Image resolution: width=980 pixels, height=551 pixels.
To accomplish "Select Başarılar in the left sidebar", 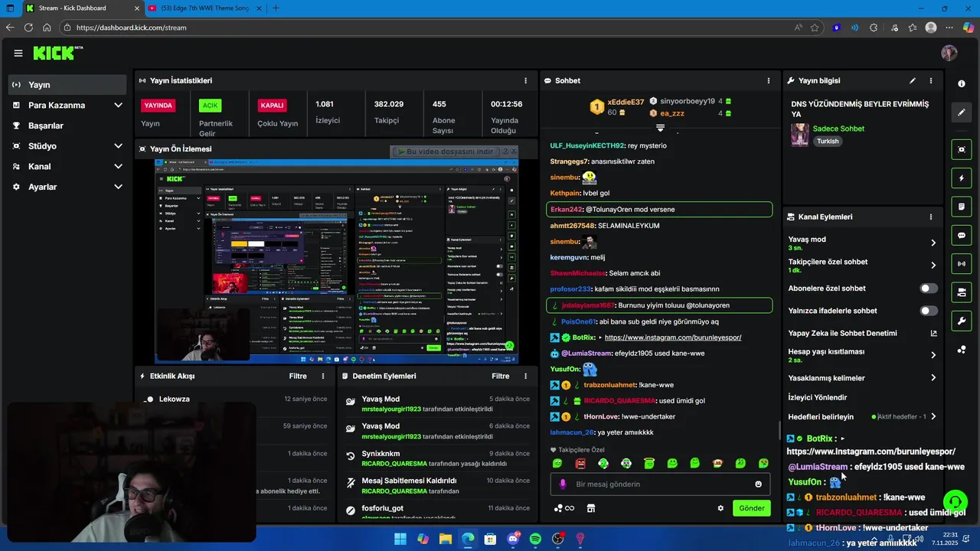I will [x=67, y=126].
